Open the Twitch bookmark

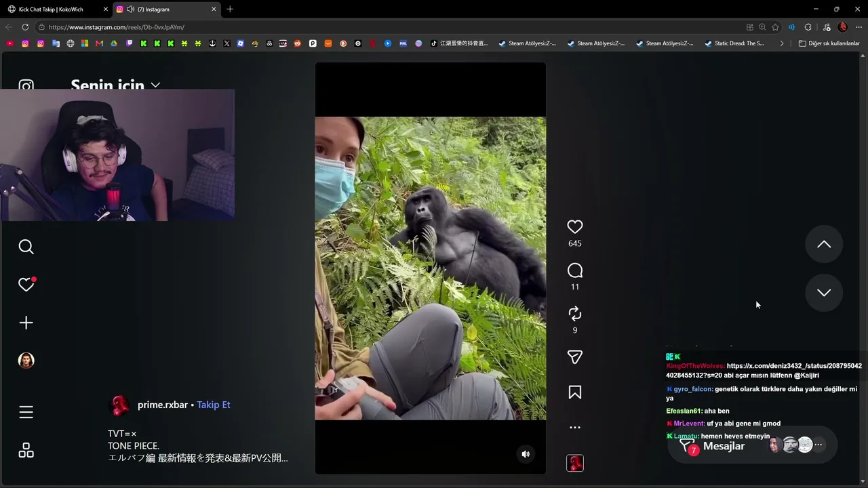[129, 43]
